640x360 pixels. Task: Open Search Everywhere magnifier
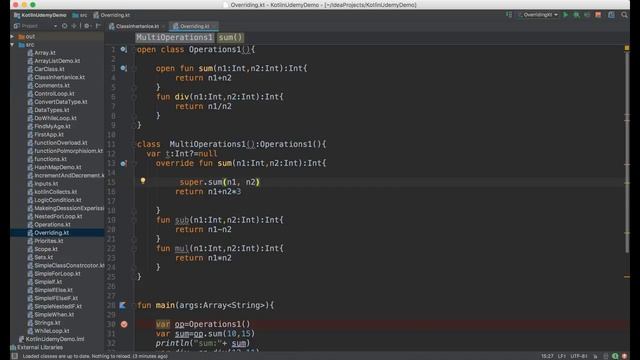point(624,15)
